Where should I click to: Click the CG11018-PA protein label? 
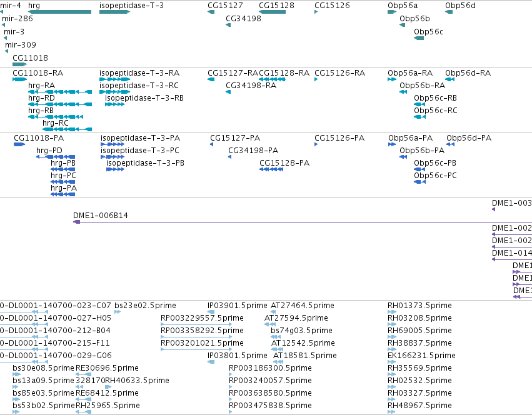[x=39, y=137]
